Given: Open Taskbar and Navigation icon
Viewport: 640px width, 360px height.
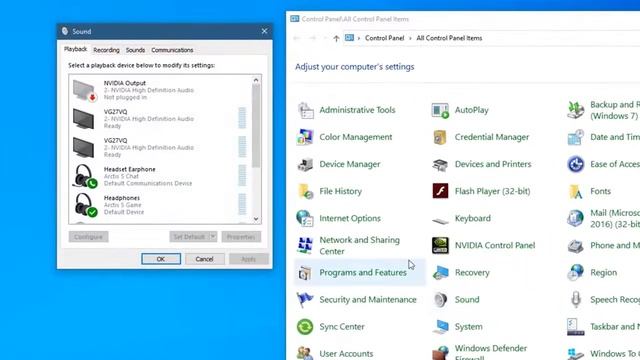Looking at the screenshot, I should pyautogui.click(x=576, y=327).
